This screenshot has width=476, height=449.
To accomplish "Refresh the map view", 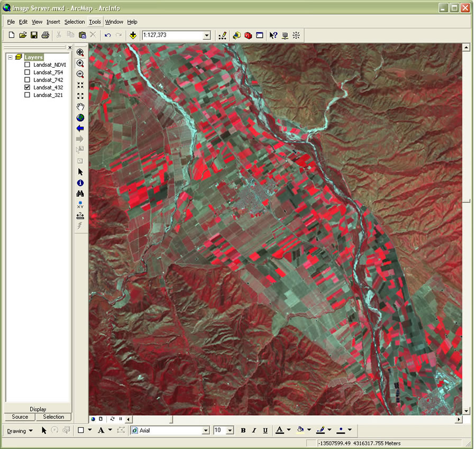I will [x=112, y=419].
